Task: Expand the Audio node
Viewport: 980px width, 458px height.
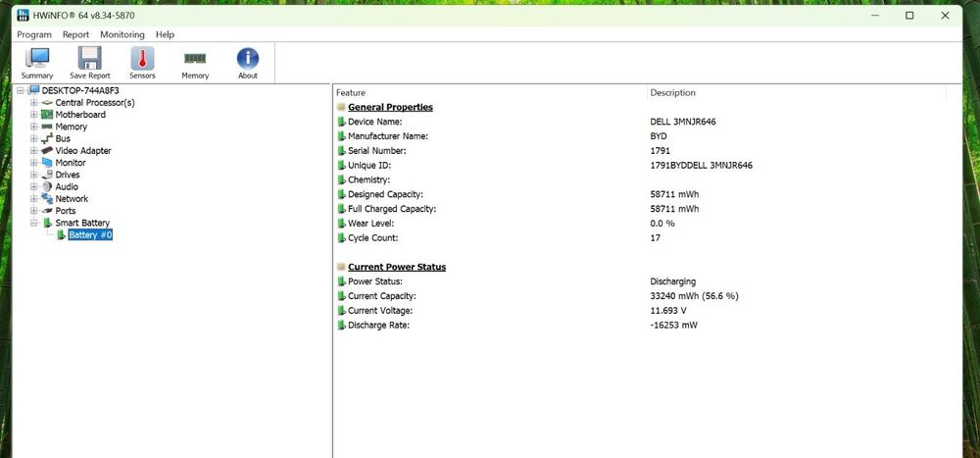Action: tap(33, 186)
